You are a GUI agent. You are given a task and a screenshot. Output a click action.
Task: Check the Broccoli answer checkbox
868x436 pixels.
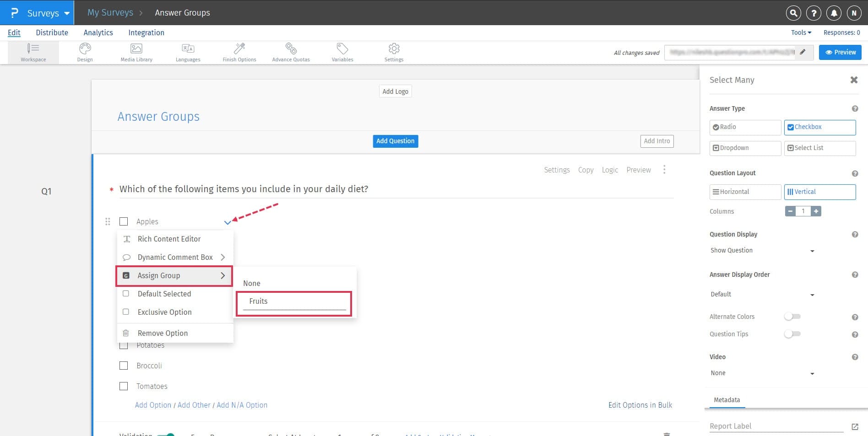click(124, 366)
